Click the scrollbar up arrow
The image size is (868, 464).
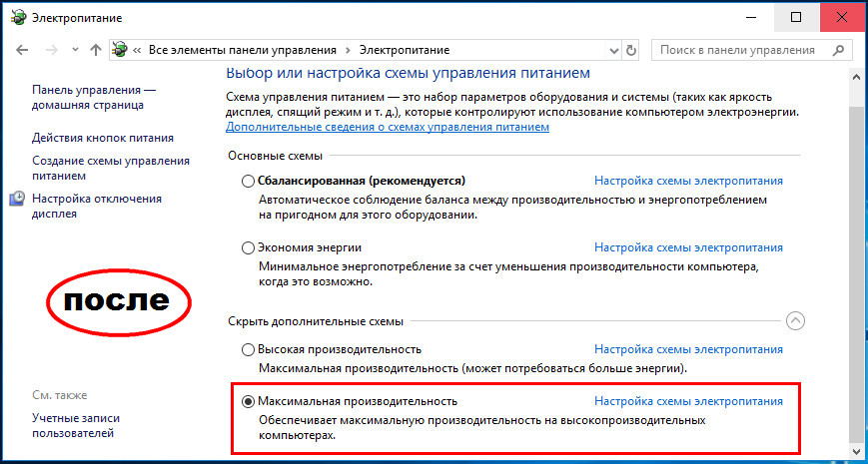click(855, 78)
